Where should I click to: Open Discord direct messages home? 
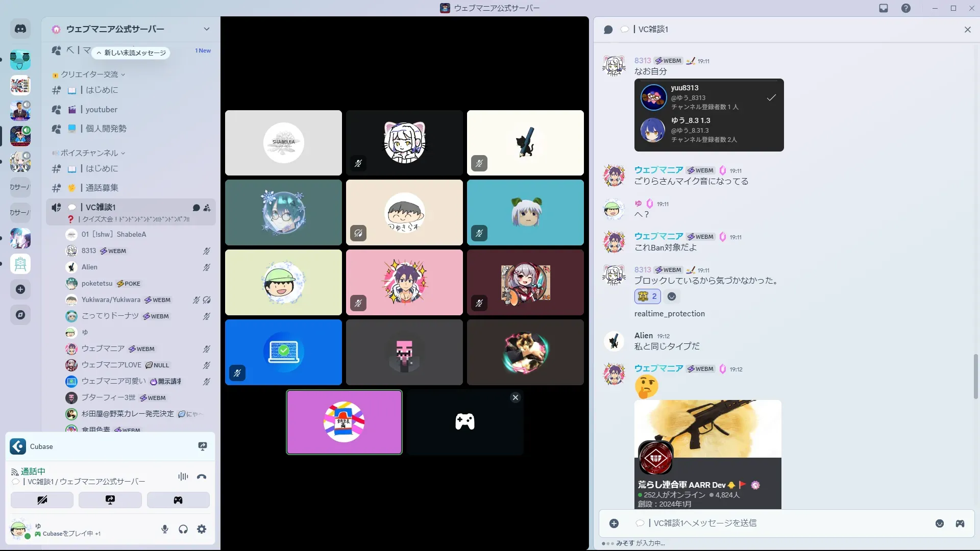[20, 29]
